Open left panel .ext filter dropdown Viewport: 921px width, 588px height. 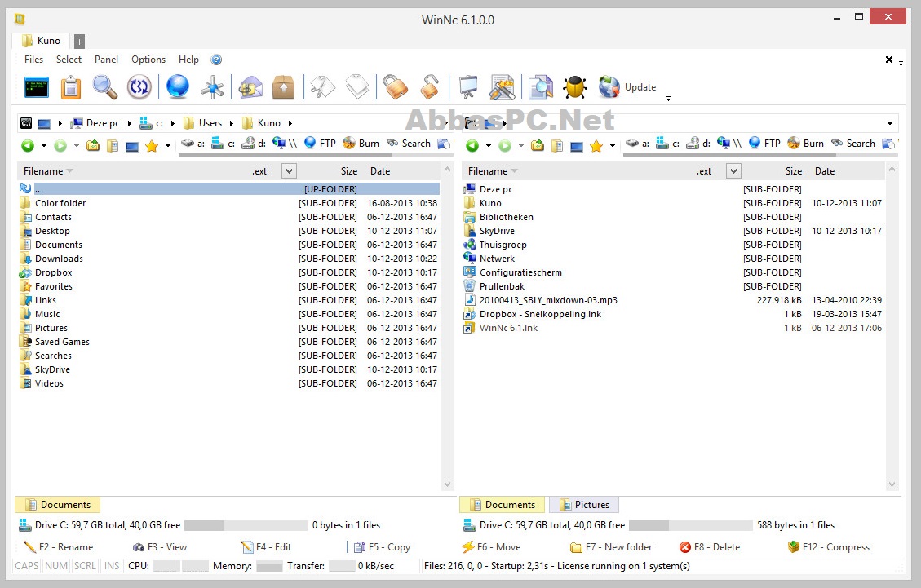point(289,171)
